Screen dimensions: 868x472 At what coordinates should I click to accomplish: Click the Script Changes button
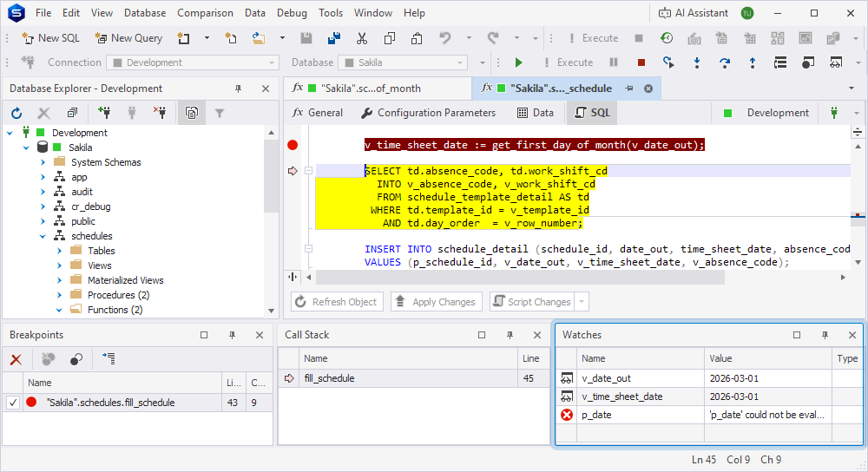[x=532, y=302]
